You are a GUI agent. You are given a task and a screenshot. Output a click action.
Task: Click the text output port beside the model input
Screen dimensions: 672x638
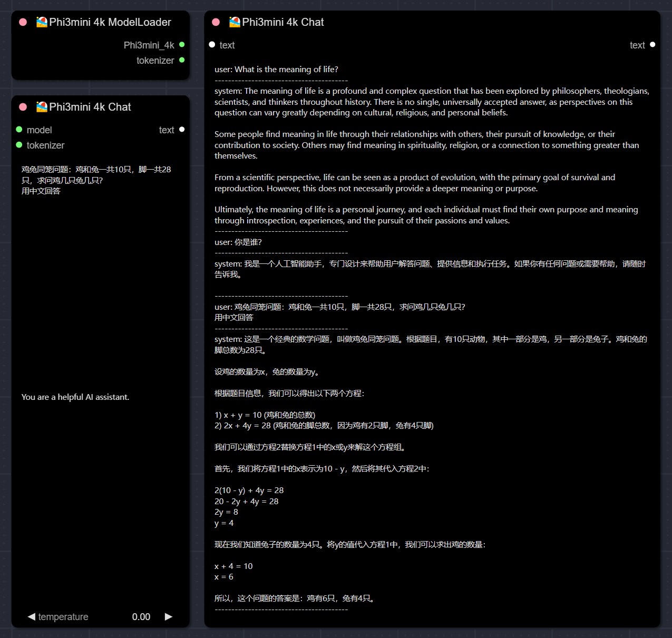coord(182,130)
